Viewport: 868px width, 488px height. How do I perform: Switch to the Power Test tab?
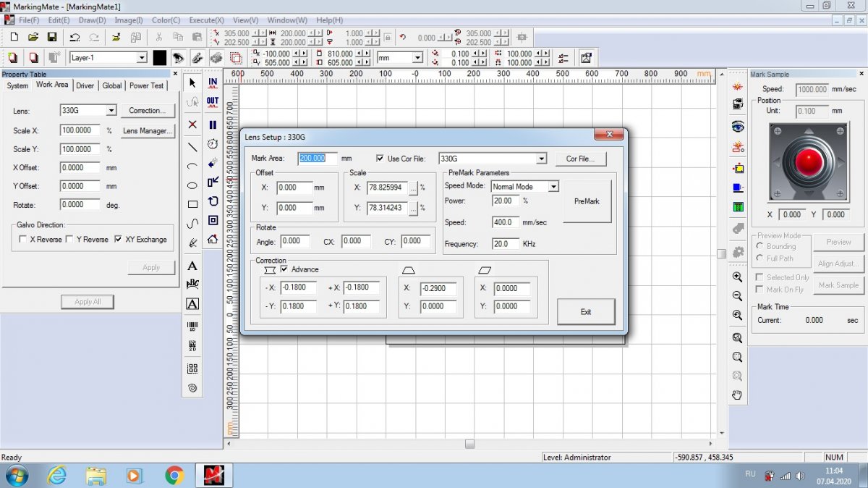tap(147, 85)
